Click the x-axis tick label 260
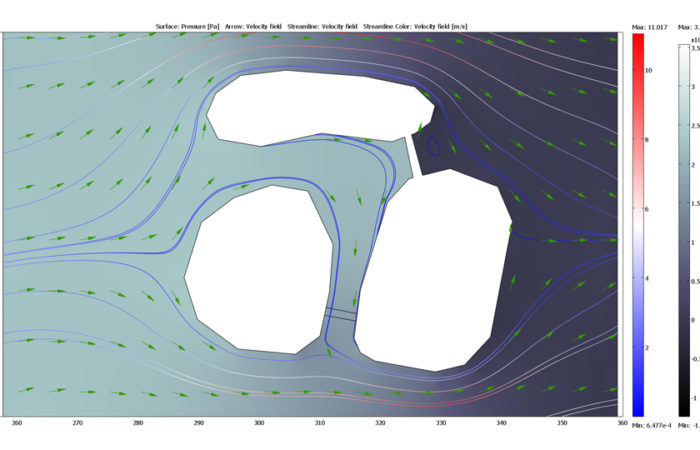The height and width of the screenshot is (450, 700). click(16, 423)
